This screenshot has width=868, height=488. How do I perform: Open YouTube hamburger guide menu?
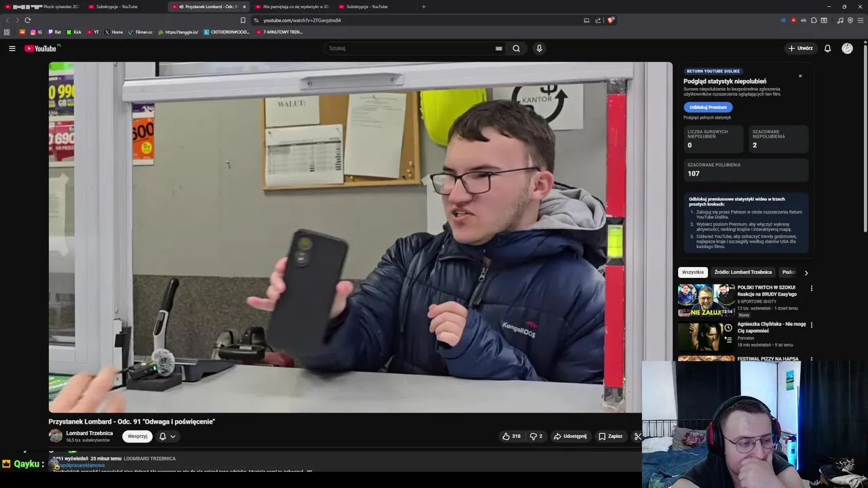[x=12, y=48]
